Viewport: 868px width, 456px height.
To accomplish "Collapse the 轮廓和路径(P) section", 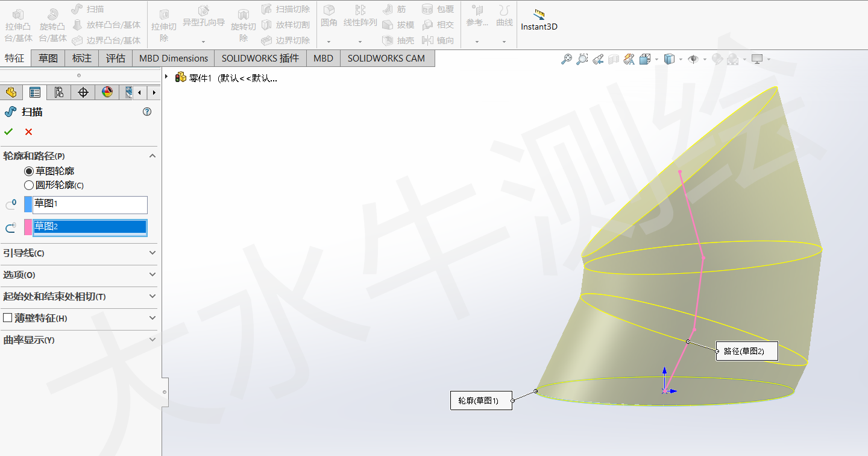I will point(152,156).
